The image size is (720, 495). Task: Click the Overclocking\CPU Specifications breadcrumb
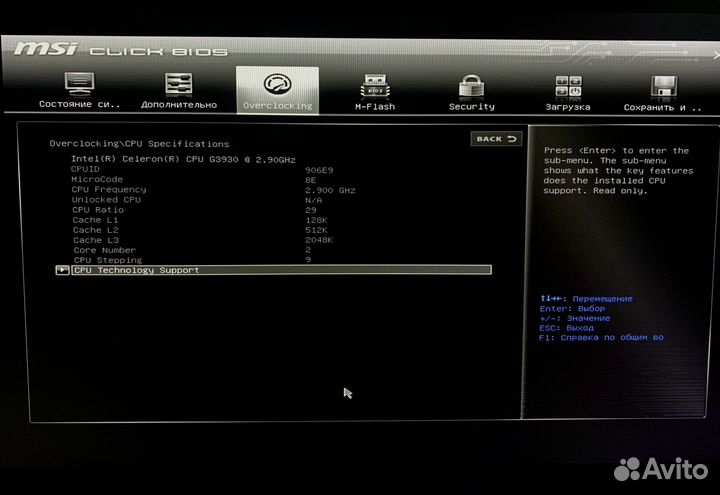pos(139,144)
